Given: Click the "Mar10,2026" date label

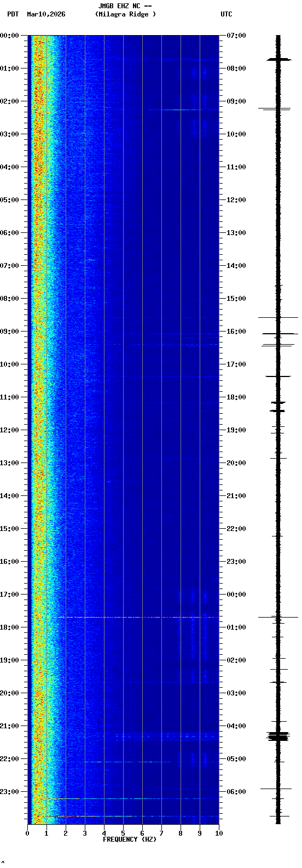Looking at the screenshot, I should (46, 14).
